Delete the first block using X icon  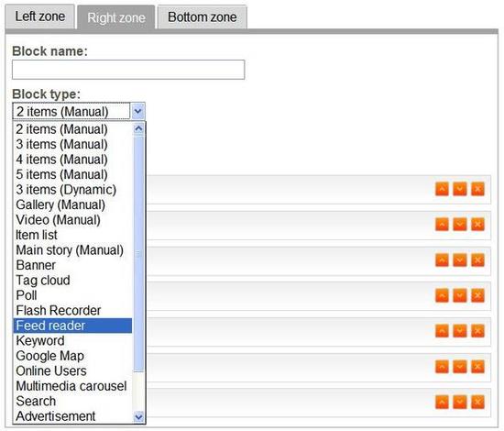[477, 189]
